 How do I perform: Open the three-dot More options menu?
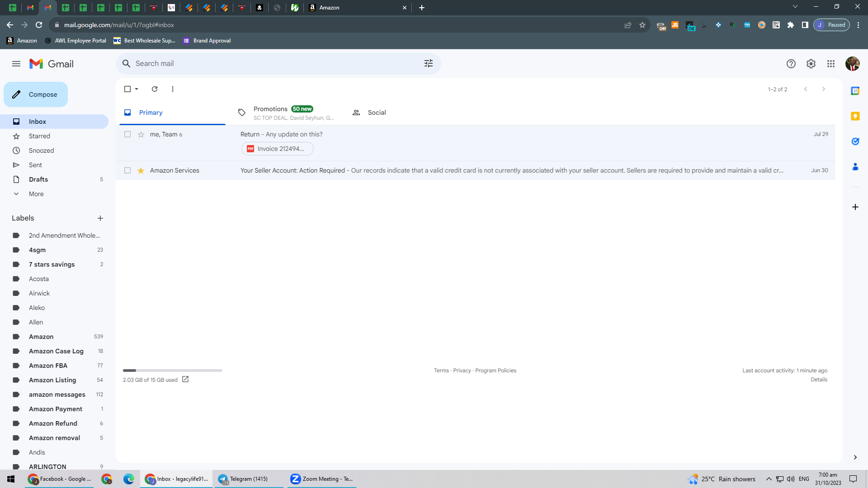coord(173,89)
